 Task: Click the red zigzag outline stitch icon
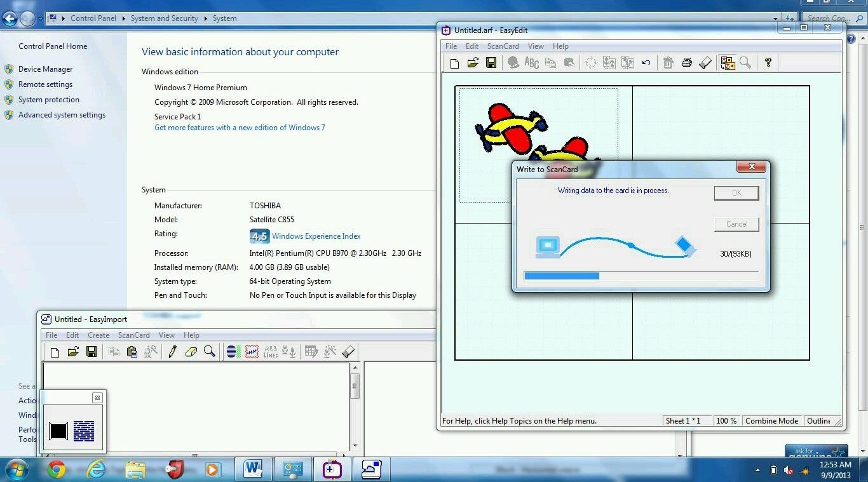pyautogui.click(x=252, y=352)
